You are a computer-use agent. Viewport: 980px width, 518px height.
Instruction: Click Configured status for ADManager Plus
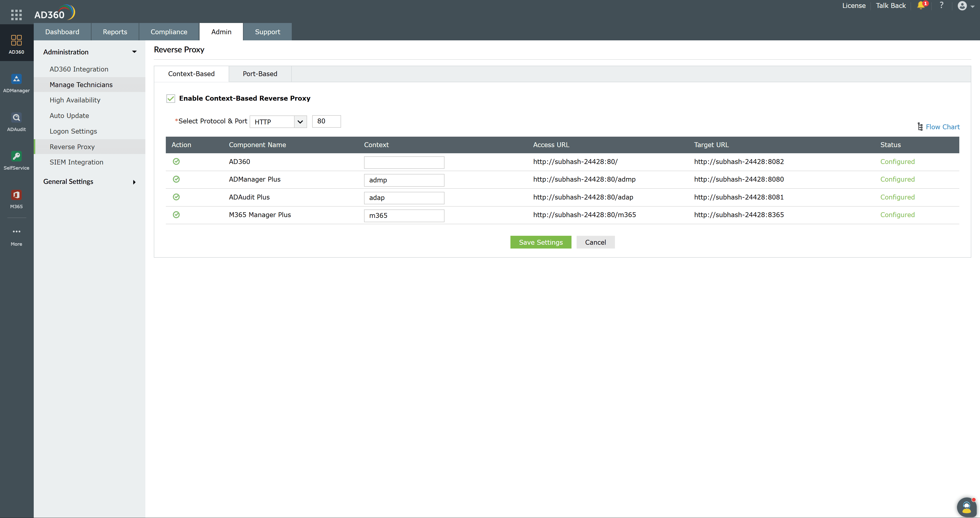click(897, 179)
